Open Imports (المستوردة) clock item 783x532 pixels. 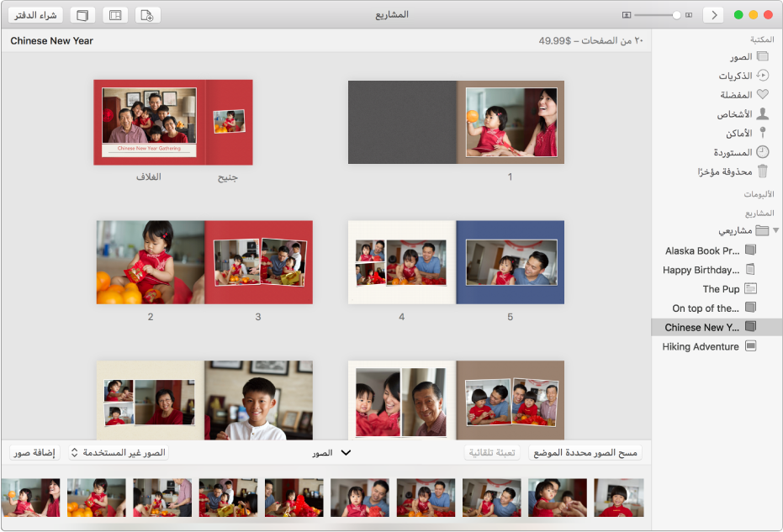click(x=741, y=152)
